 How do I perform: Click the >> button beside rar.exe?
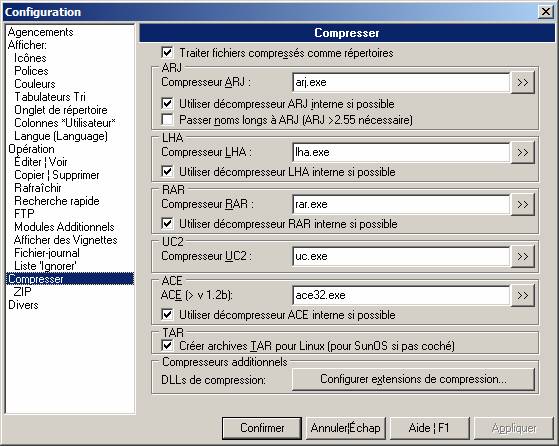tap(522, 205)
